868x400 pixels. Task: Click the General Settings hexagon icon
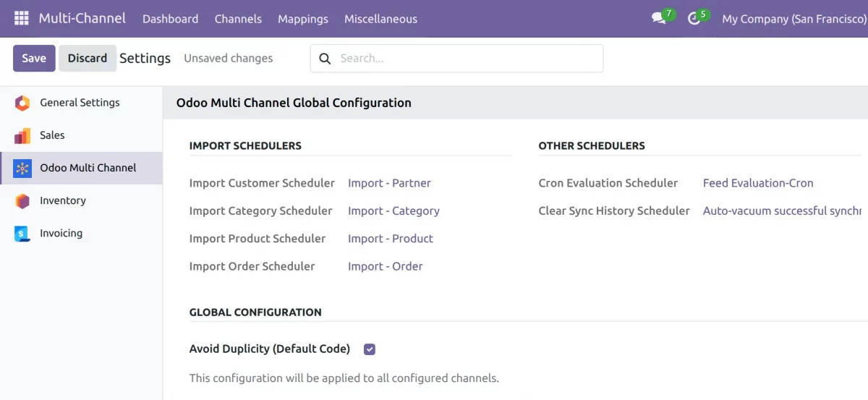point(22,103)
